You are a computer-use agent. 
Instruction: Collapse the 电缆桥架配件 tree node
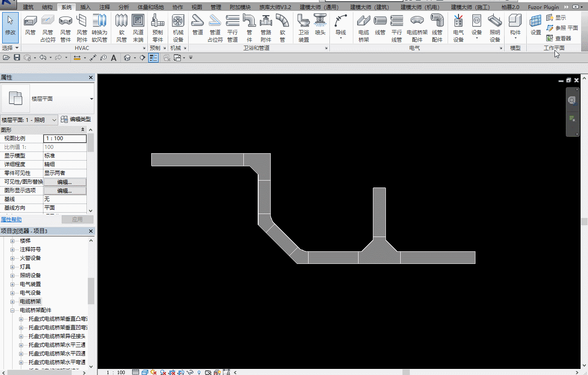pyautogui.click(x=13, y=310)
